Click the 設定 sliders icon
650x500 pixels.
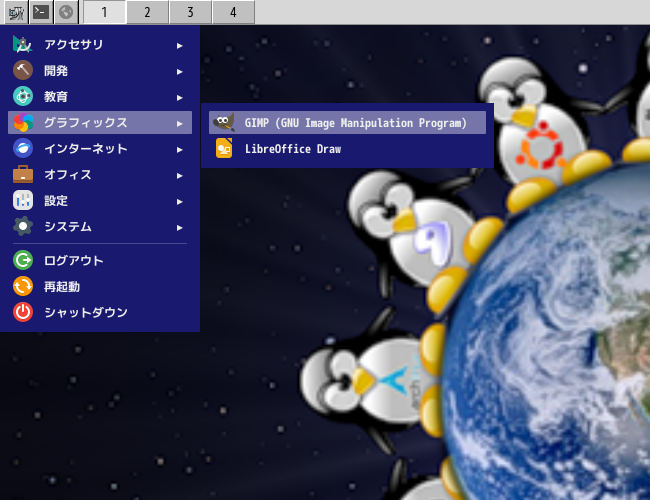pos(23,201)
